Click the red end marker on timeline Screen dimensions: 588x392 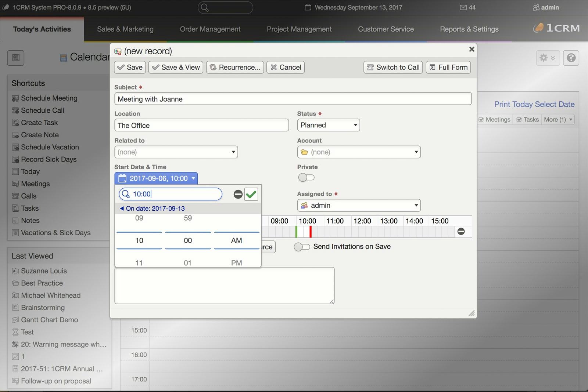311,232
